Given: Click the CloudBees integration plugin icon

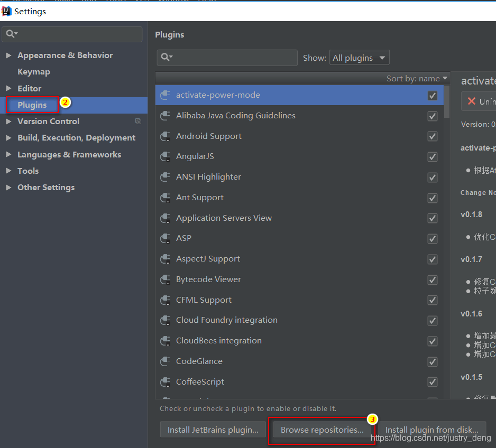Looking at the screenshot, I should click(165, 341).
